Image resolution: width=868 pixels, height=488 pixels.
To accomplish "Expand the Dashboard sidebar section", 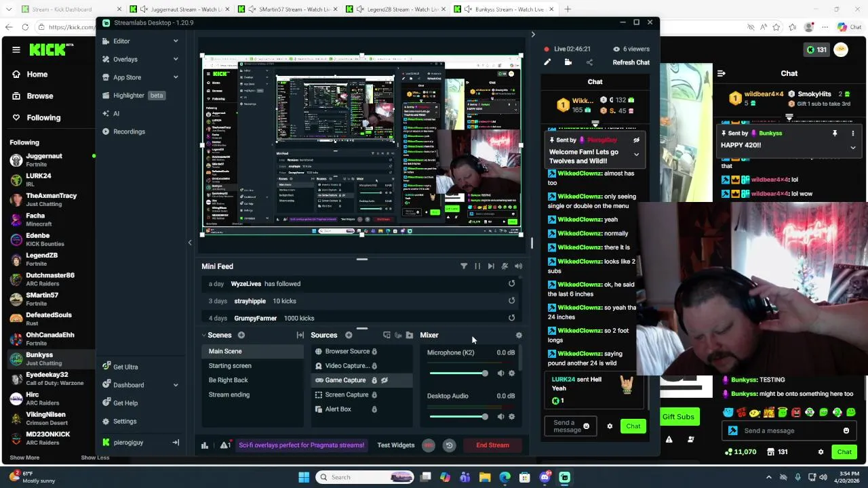I will [x=176, y=385].
